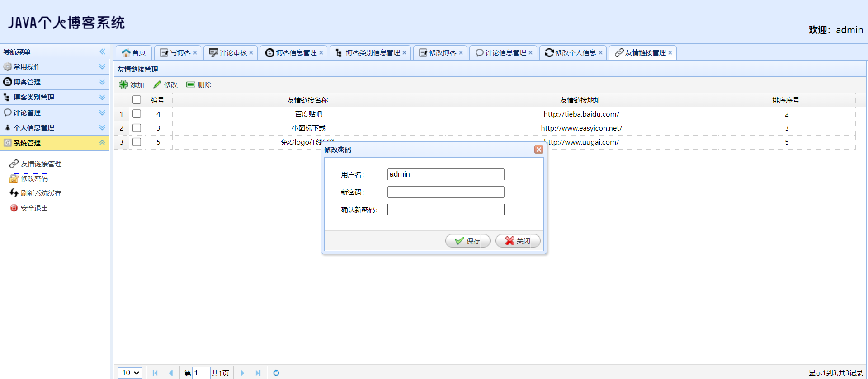
Task: Select the 百度贴吧 name cell
Action: click(x=308, y=114)
